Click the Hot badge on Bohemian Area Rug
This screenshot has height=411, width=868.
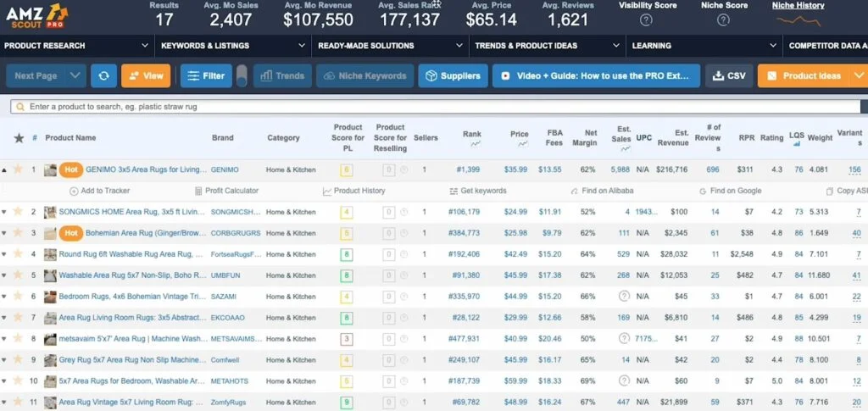(71, 233)
